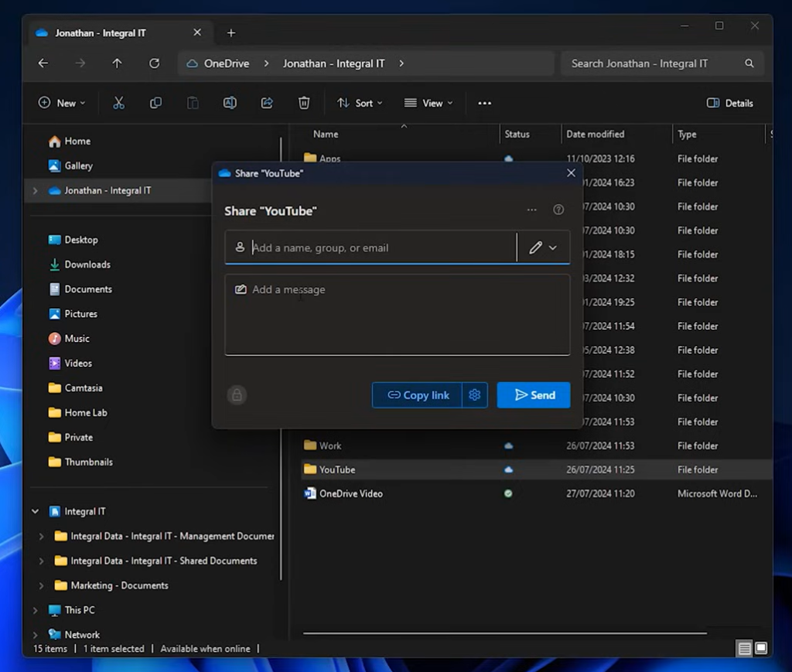This screenshot has height=672, width=792.
Task: Open the Private folder in sidebar
Action: 70,438
